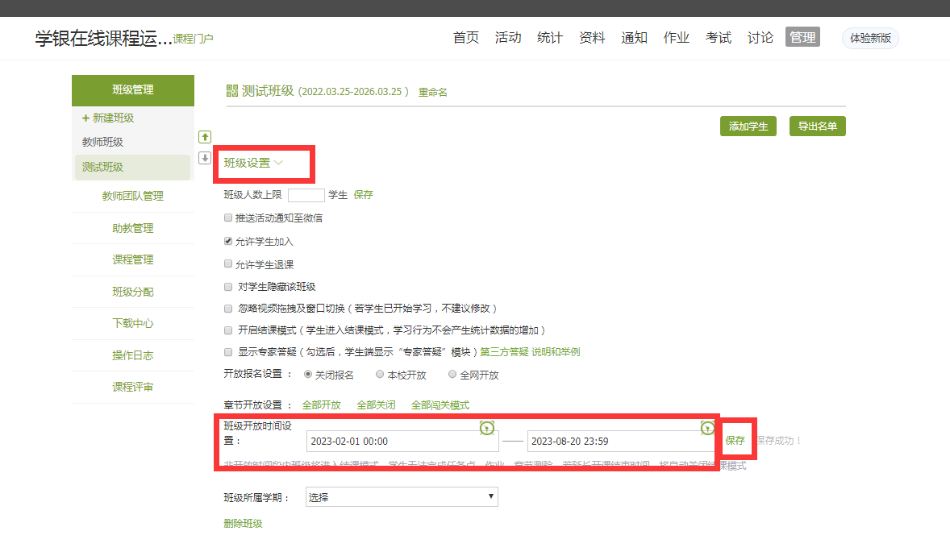Viewport: 950px width, 560px height.
Task: Click 全部关闭 chapter setting link
Action: (376, 405)
